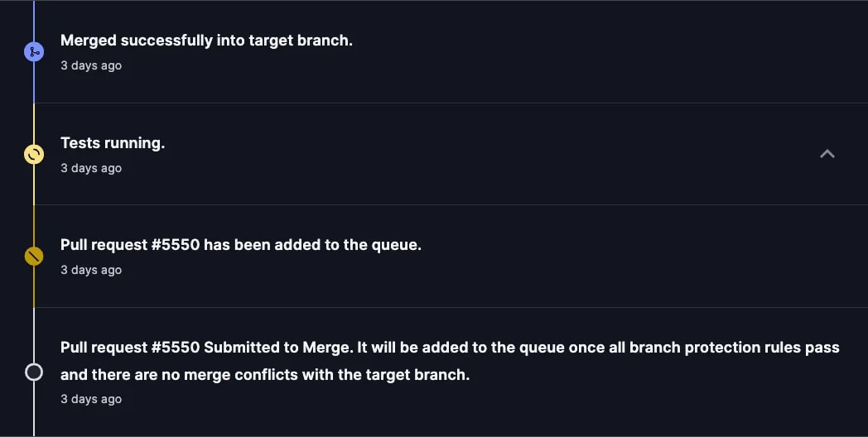Click white timeline segment below submitted icon
This screenshot has height=437, width=868.
click(34, 409)
